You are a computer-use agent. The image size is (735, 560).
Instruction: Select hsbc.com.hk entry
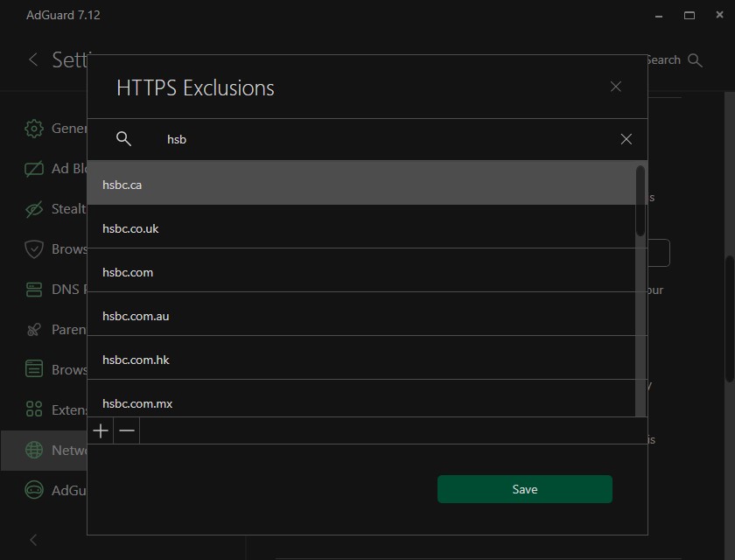point(360,358)
